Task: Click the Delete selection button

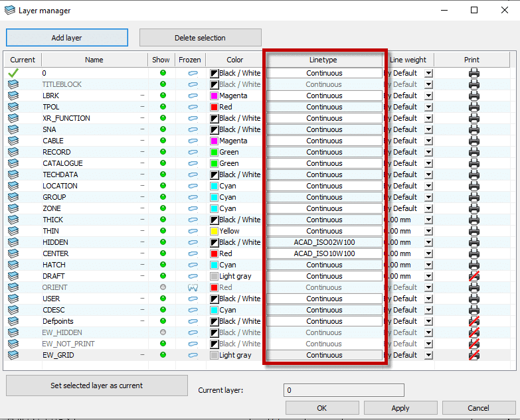Action: (200, 37)
